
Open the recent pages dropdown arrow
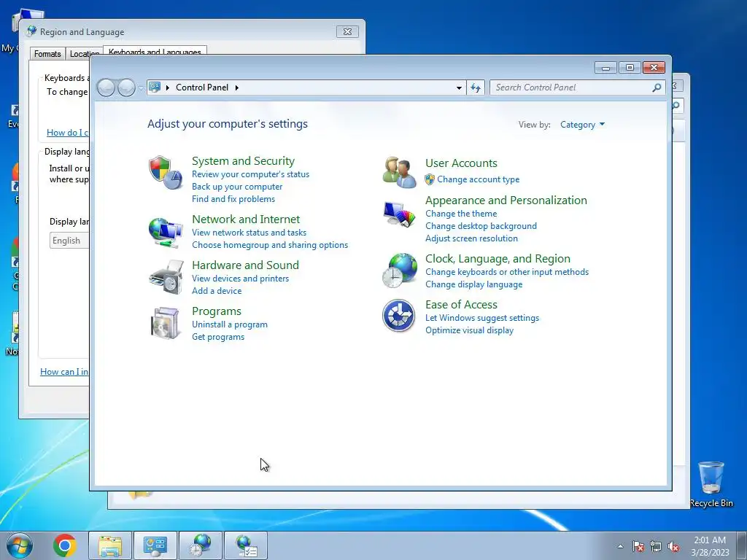pyautogui.click(x=141, y=87)
